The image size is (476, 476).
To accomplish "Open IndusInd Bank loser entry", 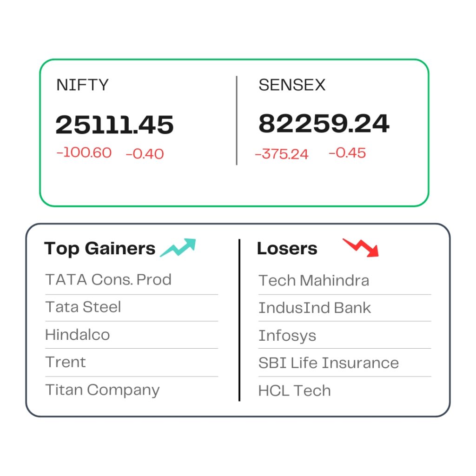I will point(315,308).
